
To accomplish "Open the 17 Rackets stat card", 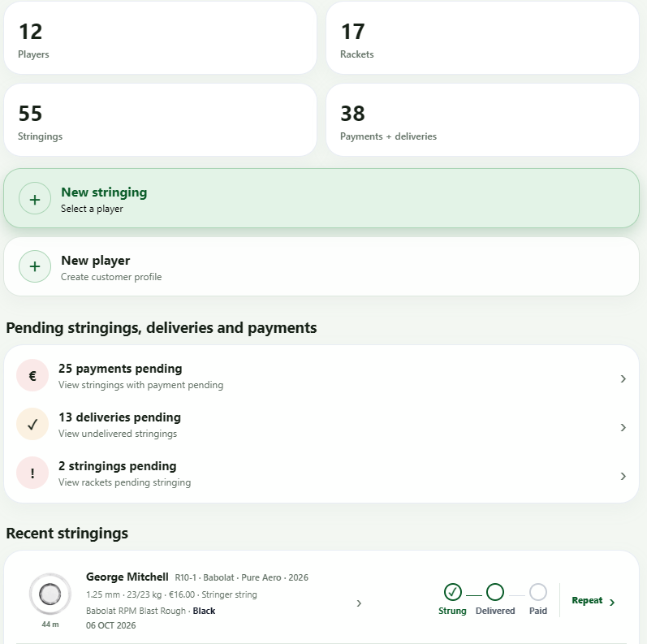I will point(482,38).
